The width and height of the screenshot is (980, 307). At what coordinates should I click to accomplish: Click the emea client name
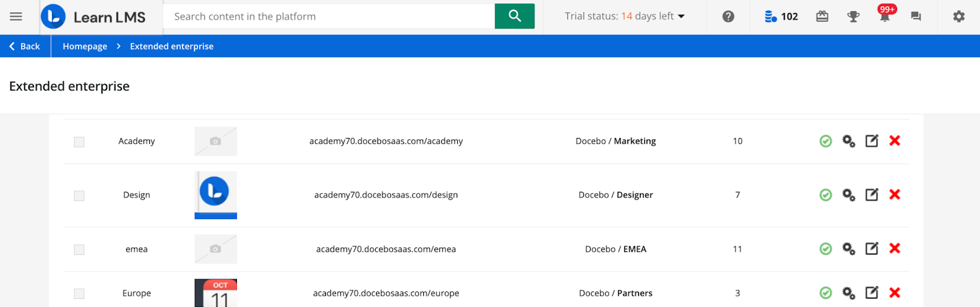(x=137, y=249)
